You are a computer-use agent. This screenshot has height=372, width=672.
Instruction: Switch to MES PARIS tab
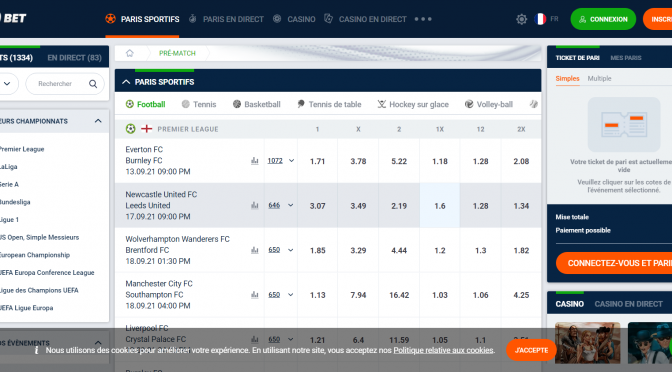click(626, 58)
